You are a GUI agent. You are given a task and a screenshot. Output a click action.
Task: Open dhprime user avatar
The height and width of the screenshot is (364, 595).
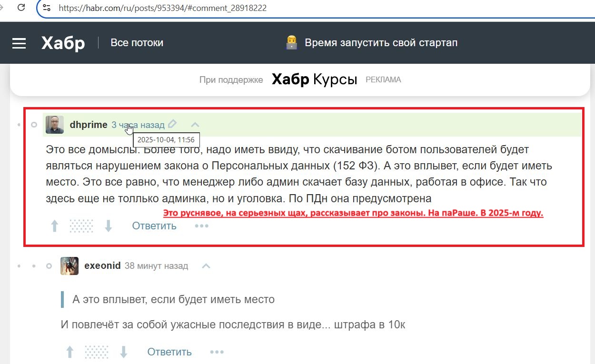[55, 125]
